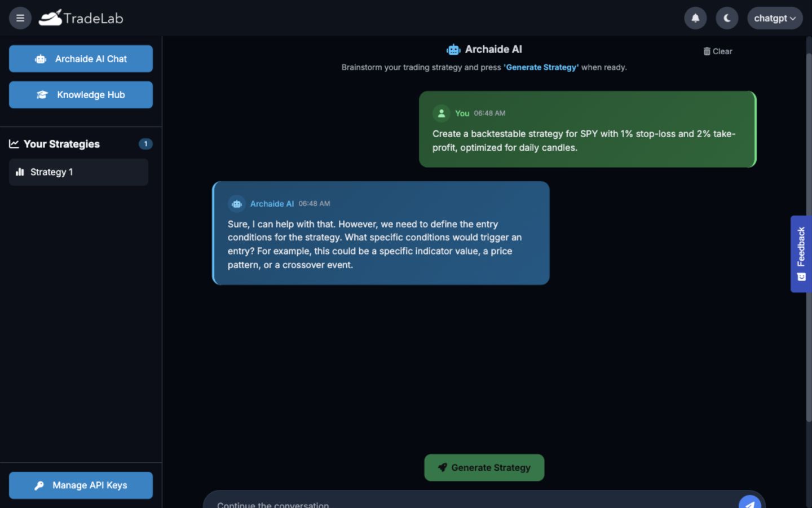812x508 pixels.
Task: Expand the chatgpt account dropdown
Action: (775, 18)
